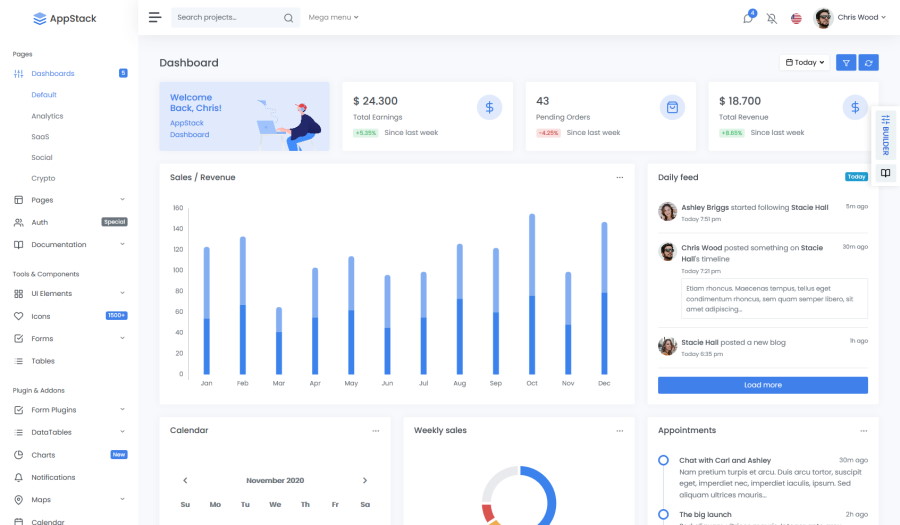Click the muted notifications bell icon

(771, 18)
